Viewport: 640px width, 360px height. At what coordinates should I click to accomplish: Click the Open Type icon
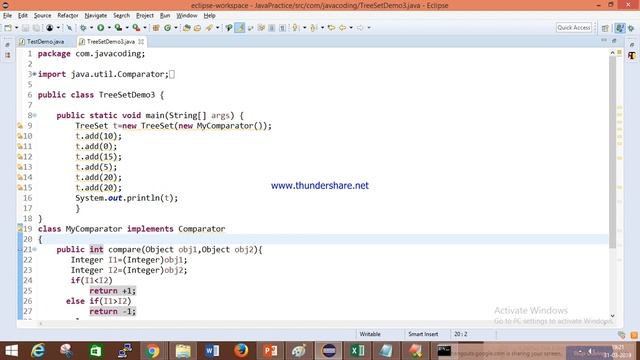pyautogui.click(x=187, y=28)
